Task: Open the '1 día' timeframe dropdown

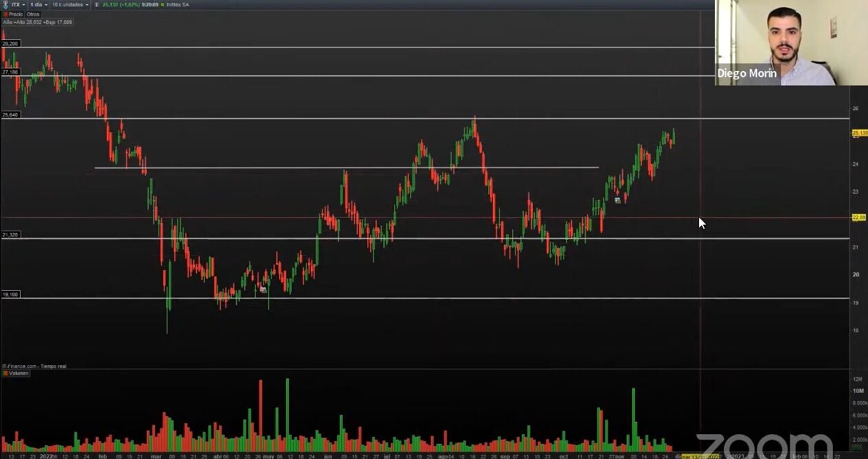Action: pos(39,5)
